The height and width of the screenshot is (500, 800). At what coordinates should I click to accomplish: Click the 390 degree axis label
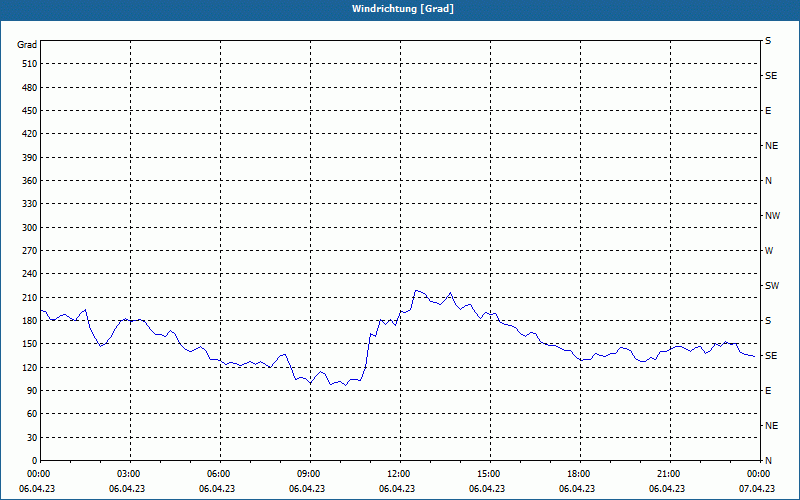tap(30, 158)
